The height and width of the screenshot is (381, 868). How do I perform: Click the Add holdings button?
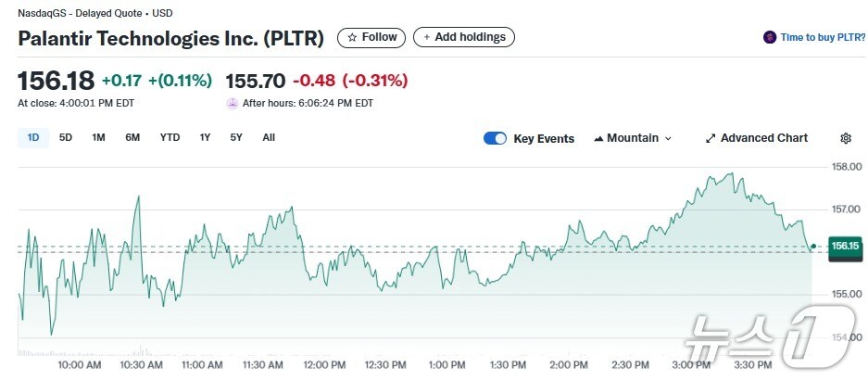464,38
